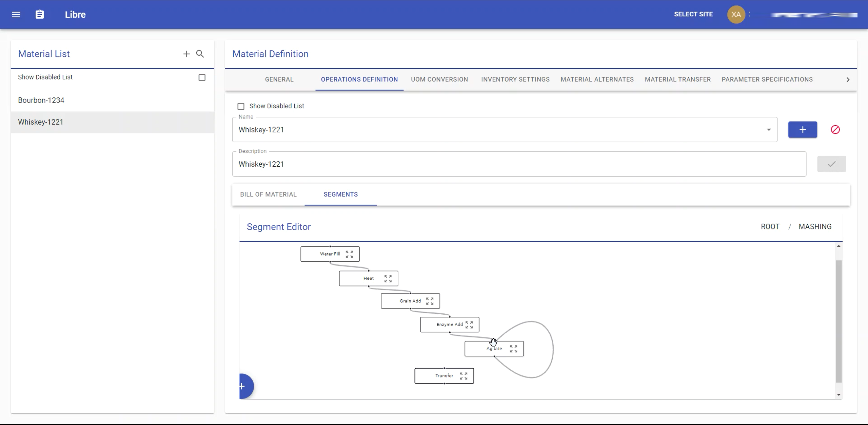Viewport: 868px width, 425px height.
Task: Switch to Material Alternates tab
Action: pyautogui.click(x=597, y=79)
